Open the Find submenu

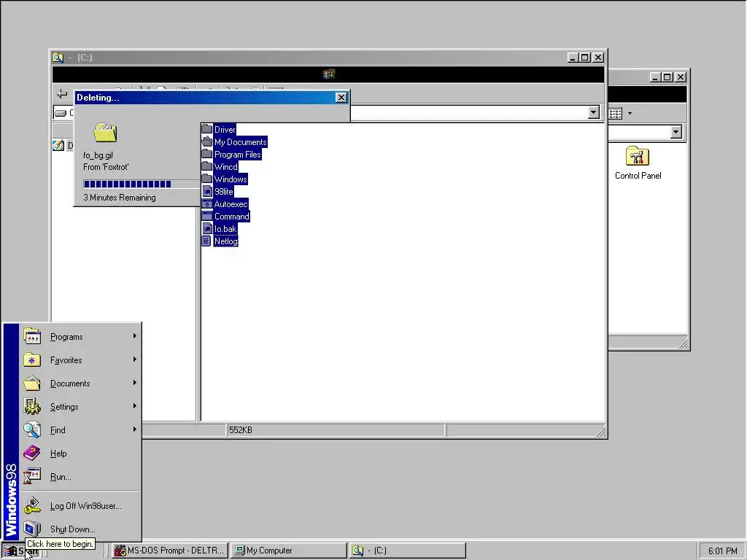(80, 430)
